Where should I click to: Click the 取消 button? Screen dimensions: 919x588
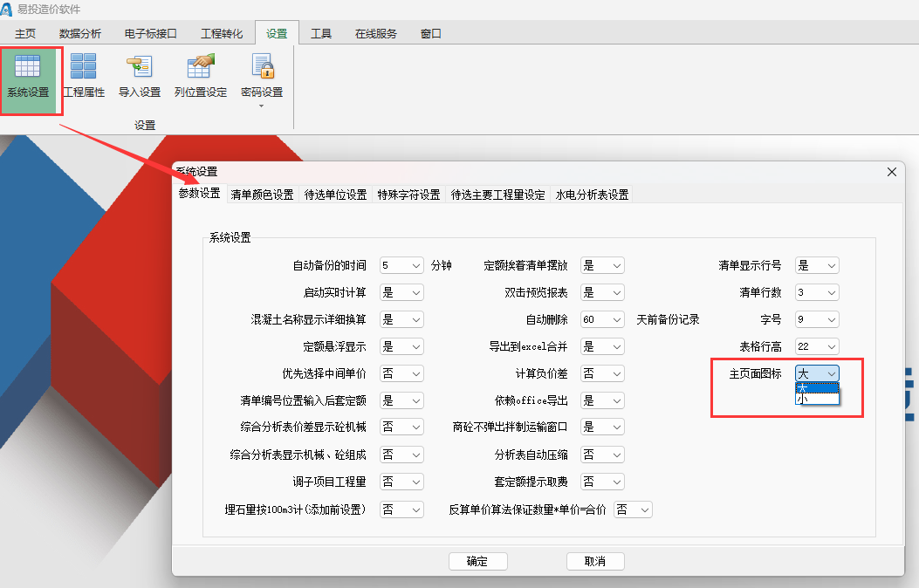pos(595,562)
